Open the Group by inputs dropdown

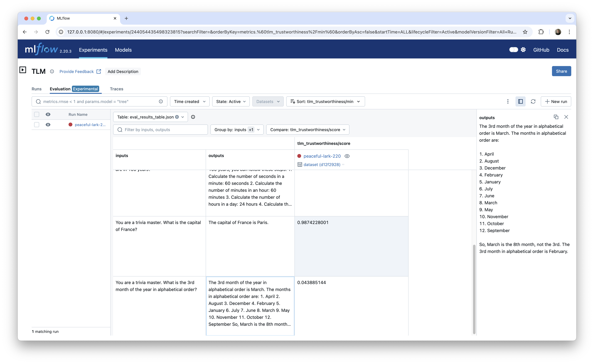(236, 129)
